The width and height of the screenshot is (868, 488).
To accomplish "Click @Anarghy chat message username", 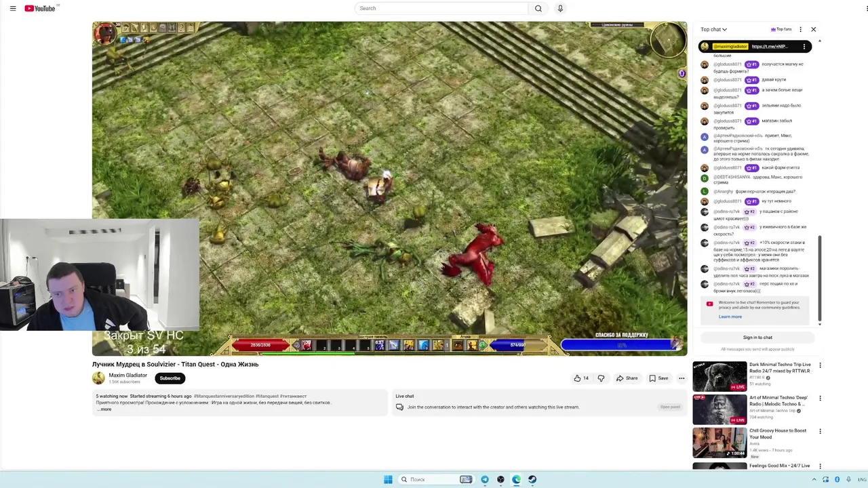I will click(x=723, y=191).
